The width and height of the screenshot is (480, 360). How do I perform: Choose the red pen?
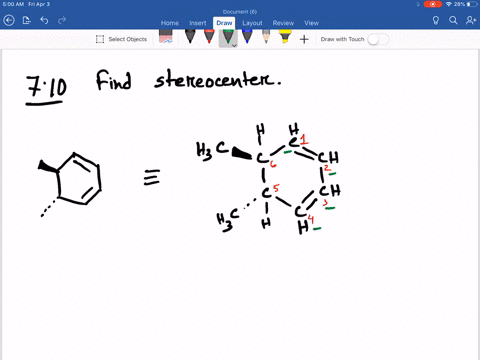pos(209,37)
